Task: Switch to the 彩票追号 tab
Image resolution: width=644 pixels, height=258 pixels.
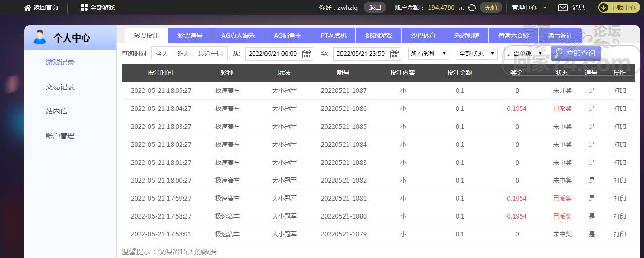Action: [190, 36]
